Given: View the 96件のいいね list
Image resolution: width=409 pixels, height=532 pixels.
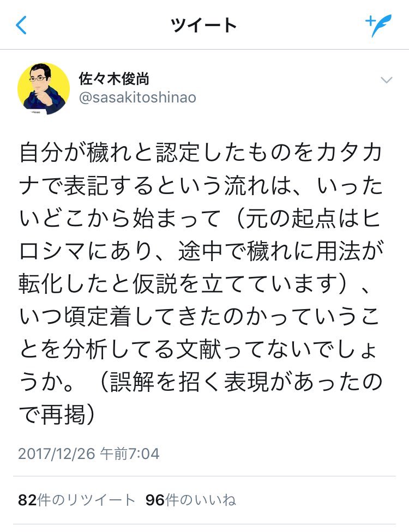Looking at the screenshot, I should click(191, 500).
